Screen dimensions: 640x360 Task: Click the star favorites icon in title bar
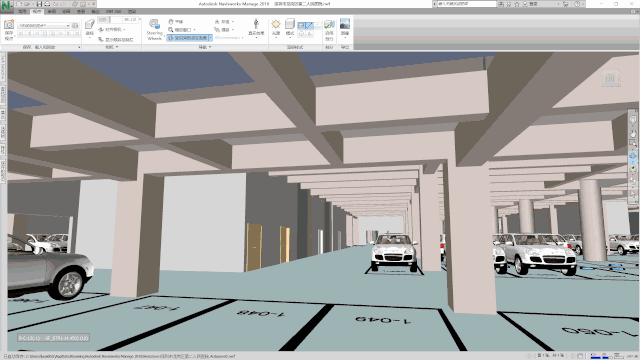[x=517, y=4]
